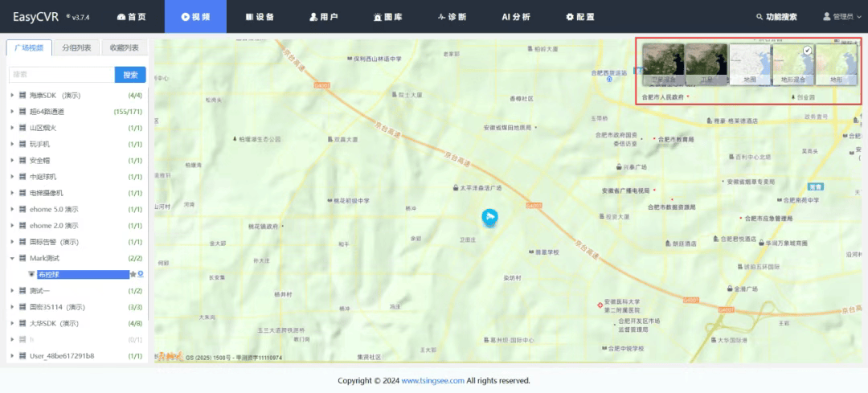Choose the 地图 base layer thumbnail
The height and width of the screenshot is (393, 868).
(750, 65)
